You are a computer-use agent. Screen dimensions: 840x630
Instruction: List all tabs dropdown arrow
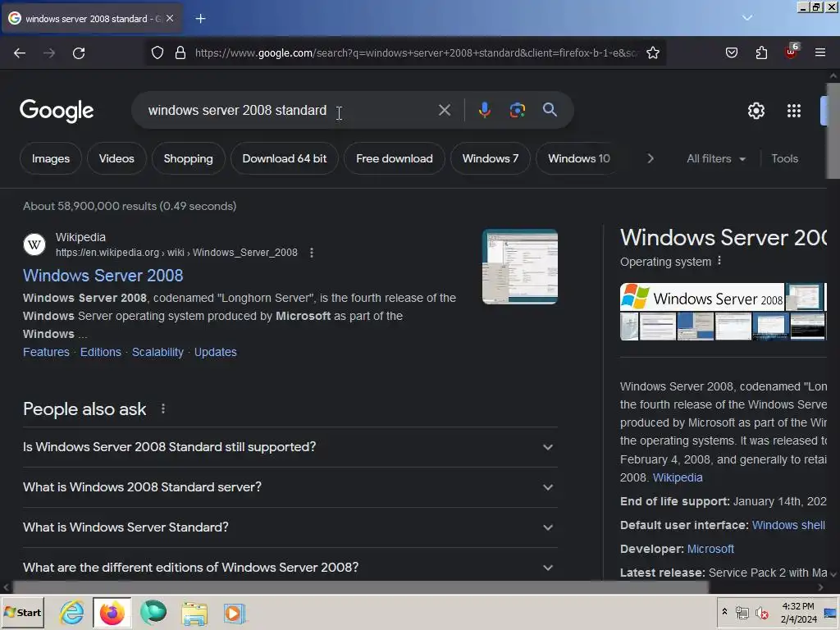[747, 18]
